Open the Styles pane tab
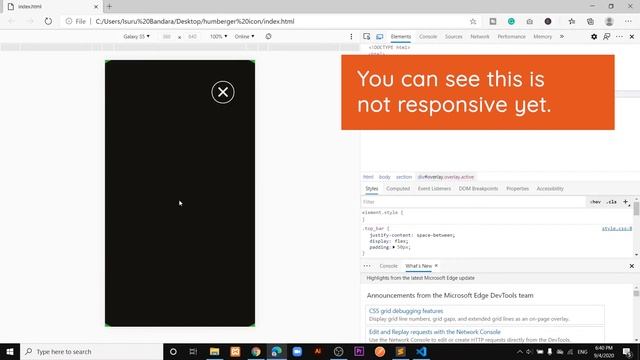The image size is (640, 360). tap(371, 189)
